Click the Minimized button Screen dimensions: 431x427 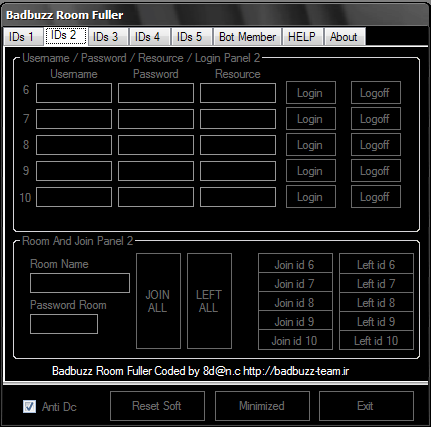click(262, 406)
